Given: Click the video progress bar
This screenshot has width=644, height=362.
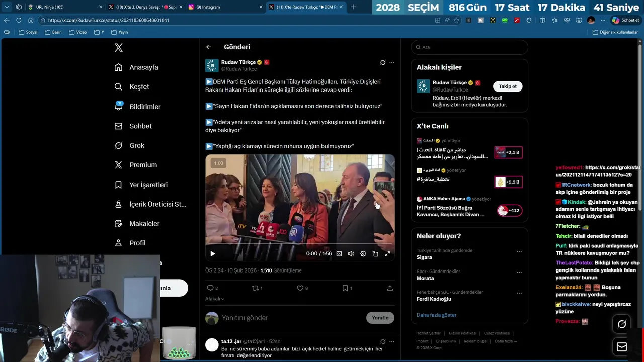Looking at the screenshot, I should click(x=300, y=245).
